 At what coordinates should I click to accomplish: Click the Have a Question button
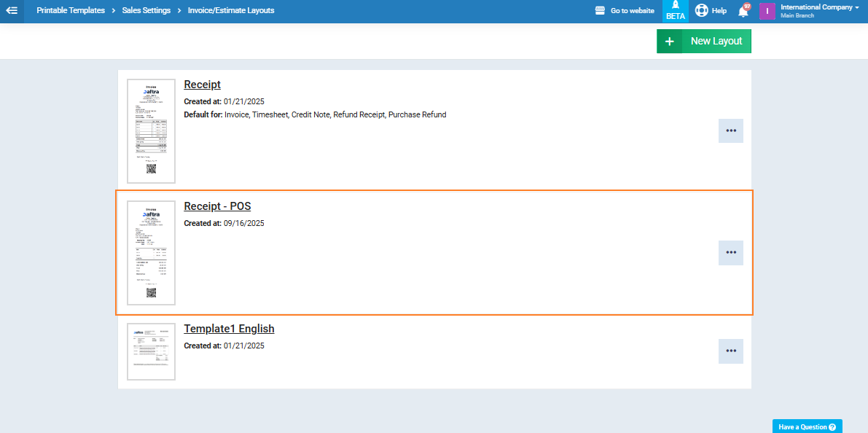coord(807,426)
